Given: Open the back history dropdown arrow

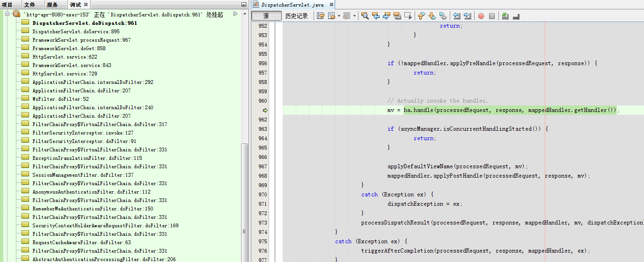Looking at the screenshot, I should tap(339, 16).
